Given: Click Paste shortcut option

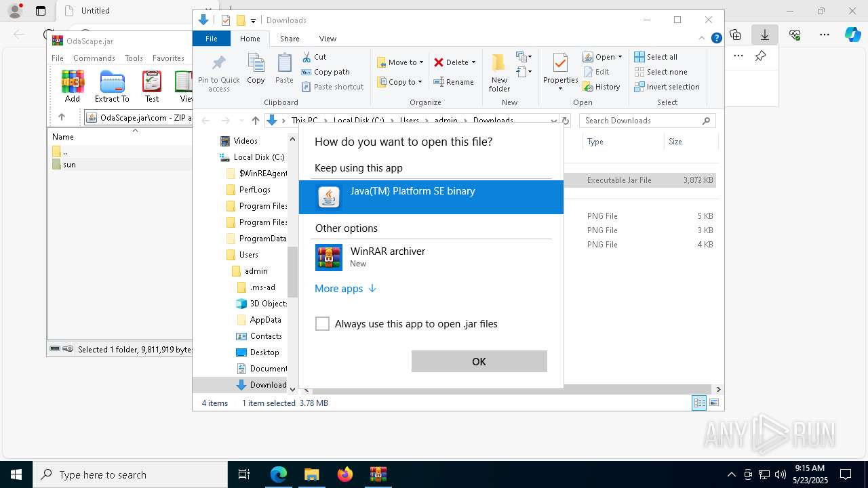Looking at the screenshot, I should click(x=332, y=87).
